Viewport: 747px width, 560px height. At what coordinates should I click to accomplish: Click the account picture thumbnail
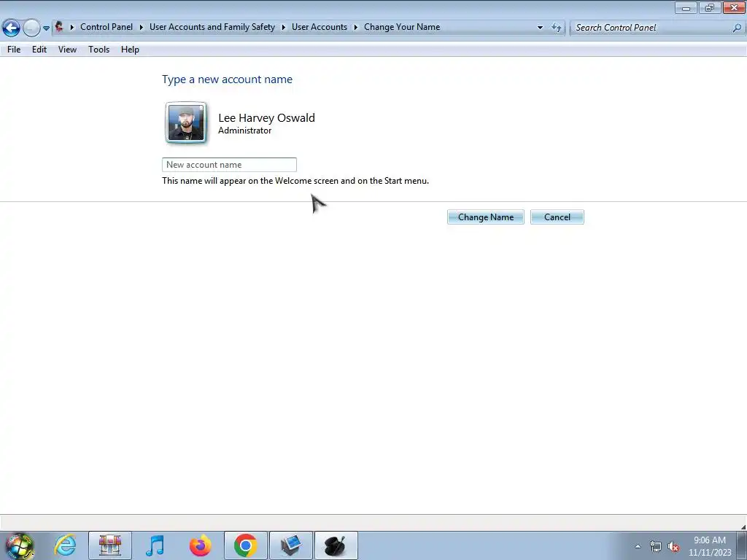(x=186, y=122)
